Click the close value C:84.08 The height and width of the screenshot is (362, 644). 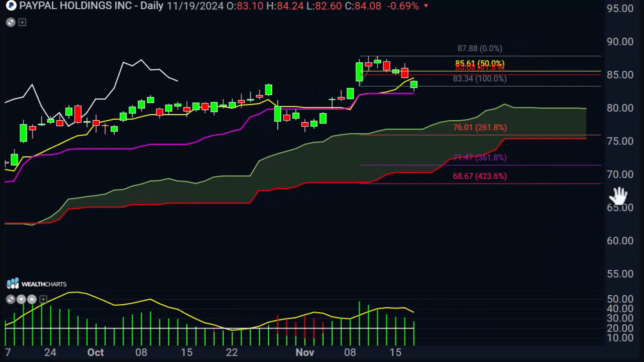[363, 6]
